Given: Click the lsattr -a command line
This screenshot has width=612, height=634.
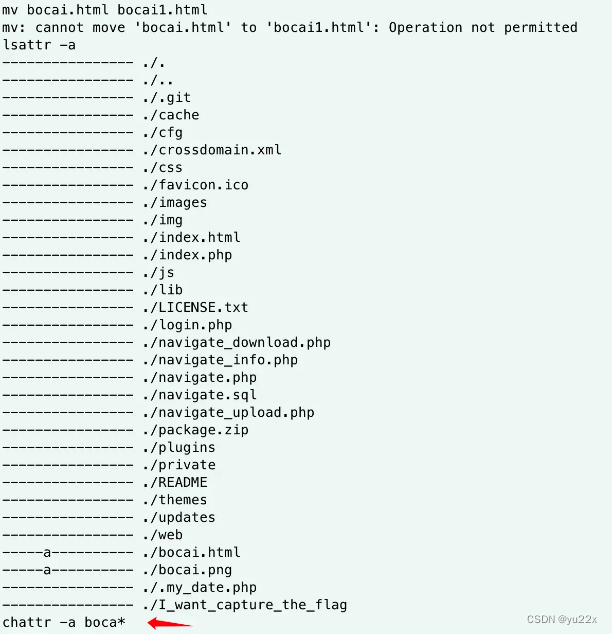Looking at the screenshot, I should point(39,44).
